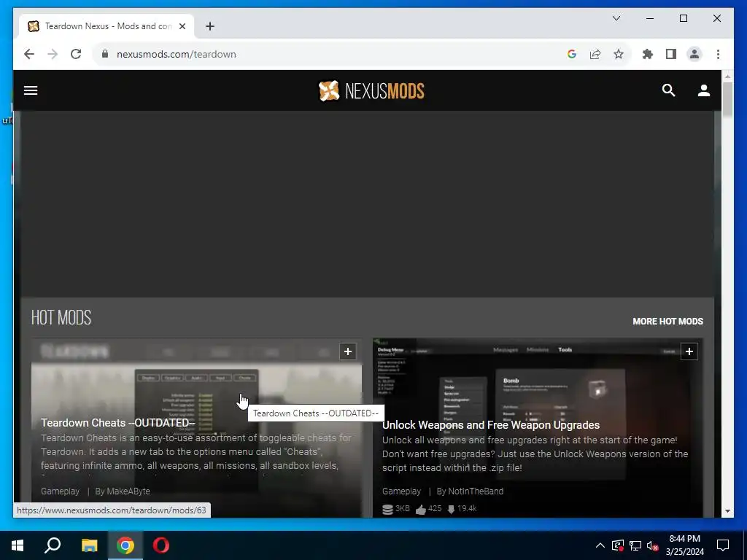Open the muted volume tray icon
747x560 pixels.
point(653,545)
